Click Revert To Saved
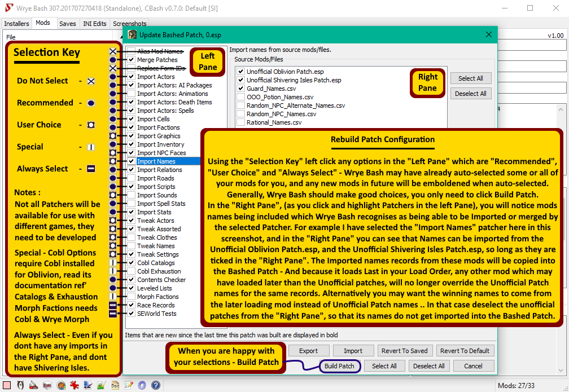This screenshot has width=569, height=392. click(405, 351)
